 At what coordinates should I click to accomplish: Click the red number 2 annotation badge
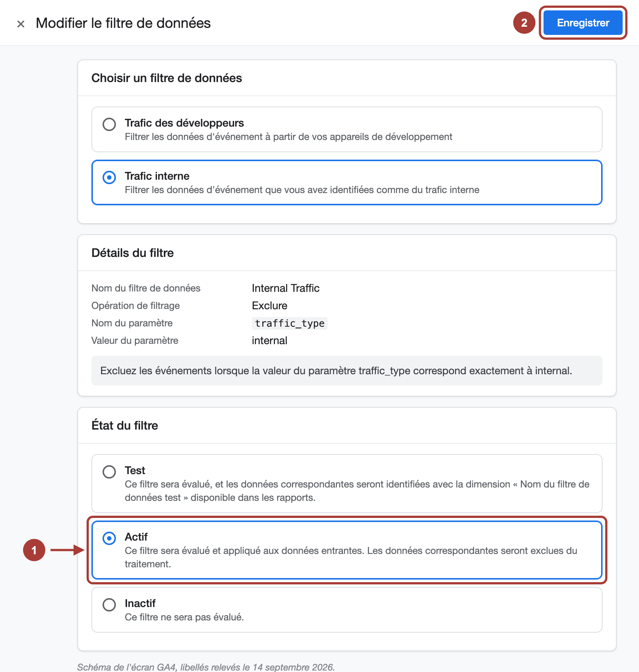[x=524, y=23]
